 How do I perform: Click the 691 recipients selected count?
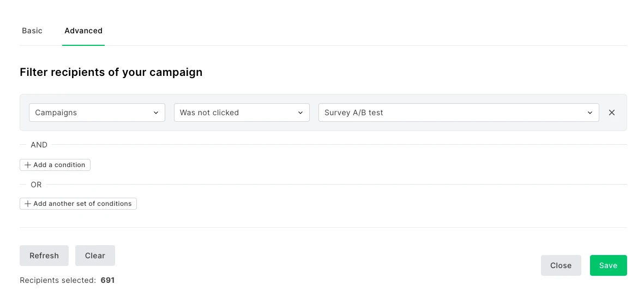coord(107,280)
